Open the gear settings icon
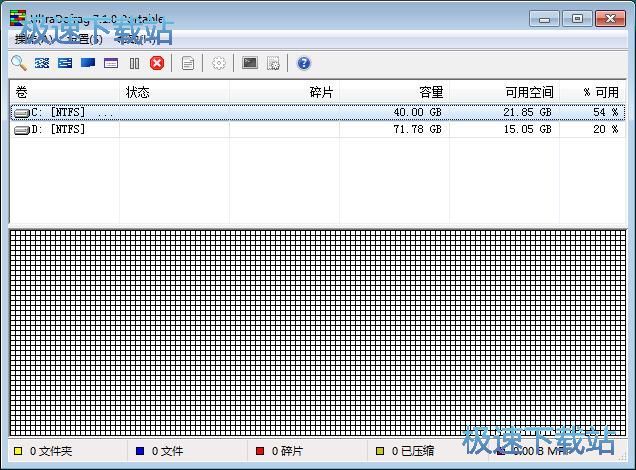 coord(219,63)
